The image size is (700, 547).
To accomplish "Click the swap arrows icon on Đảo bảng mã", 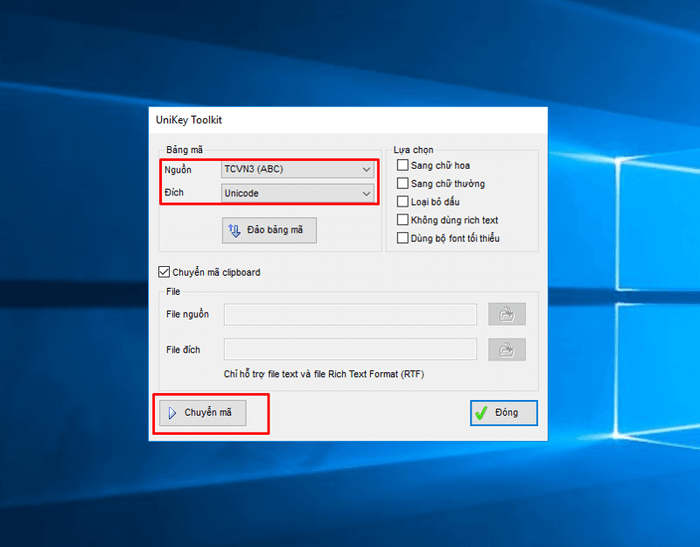I will (x=235, y=230).
